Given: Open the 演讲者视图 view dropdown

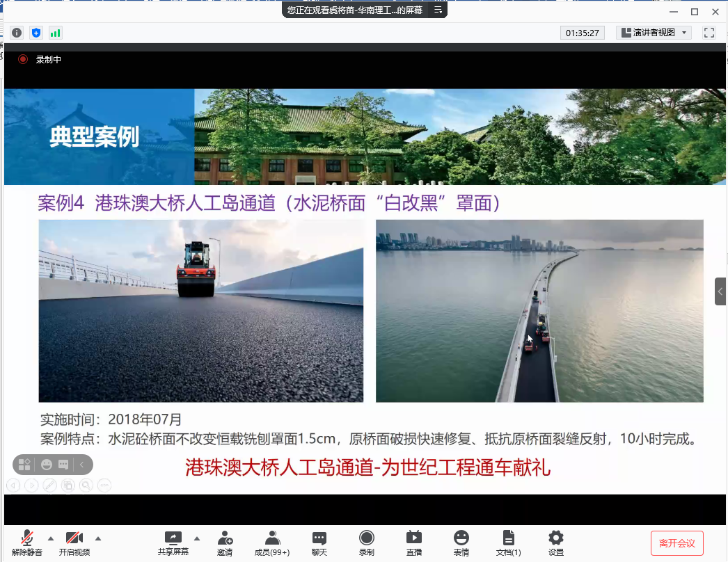Looking at the screenshot, I should tap(654, 33).
